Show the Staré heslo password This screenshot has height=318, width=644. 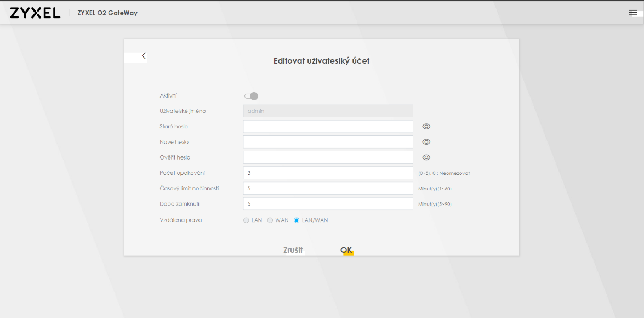coord(426,127)
